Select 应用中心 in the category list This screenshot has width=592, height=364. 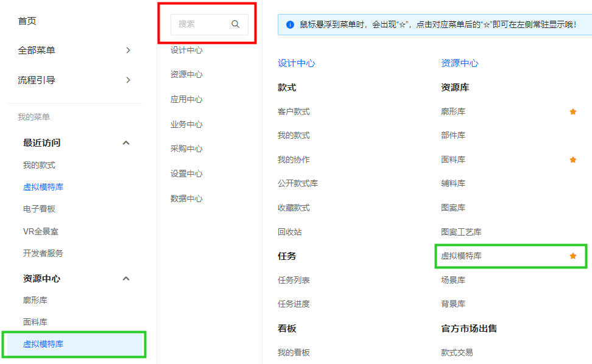pos(186,100)
